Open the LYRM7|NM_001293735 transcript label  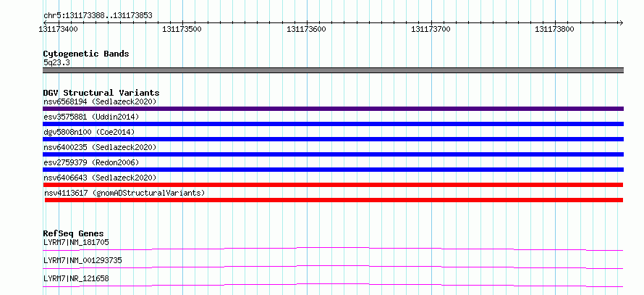point(82,260)
